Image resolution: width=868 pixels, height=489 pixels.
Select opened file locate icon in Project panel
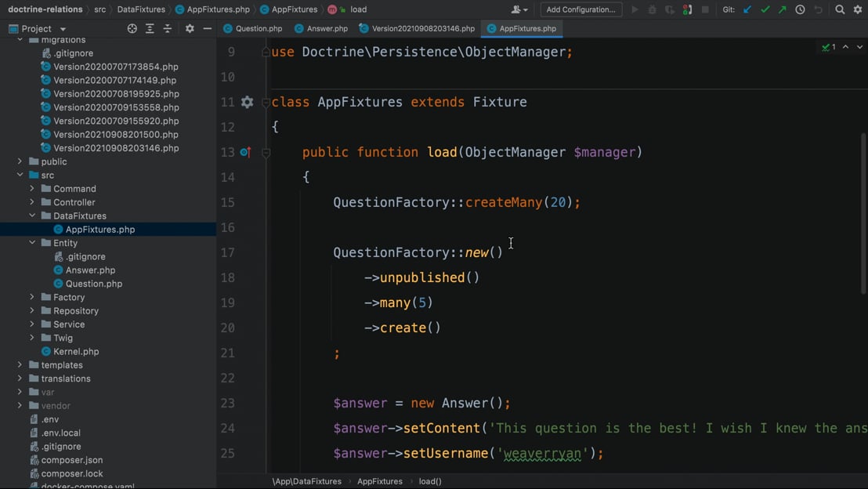[x=132, y=28]
